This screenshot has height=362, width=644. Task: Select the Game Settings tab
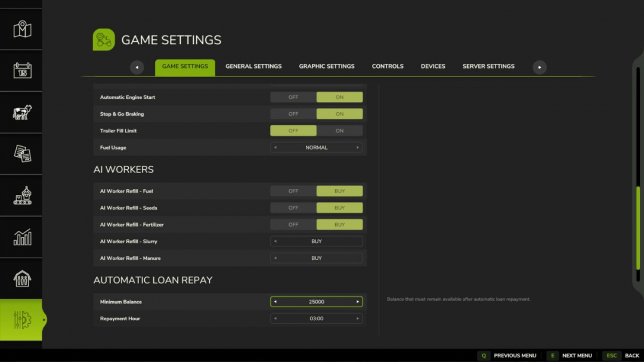[185, 67]
